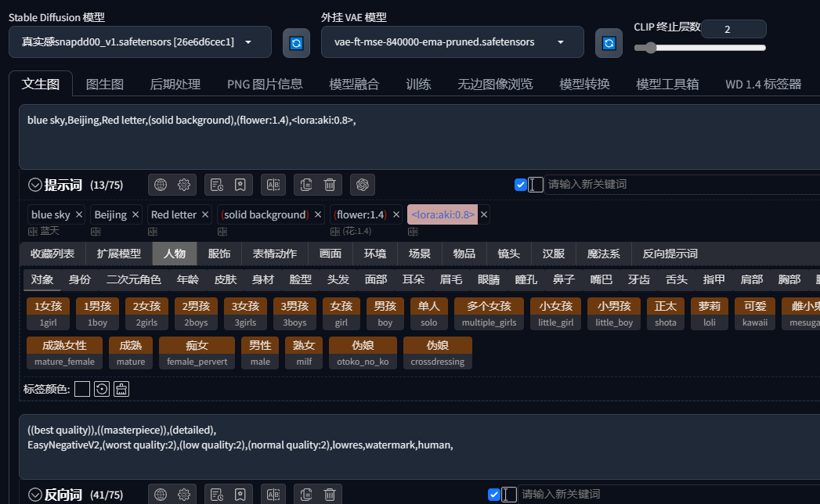
Task: Select the 服饰 category tab
Action: click(x=219, y=254)
